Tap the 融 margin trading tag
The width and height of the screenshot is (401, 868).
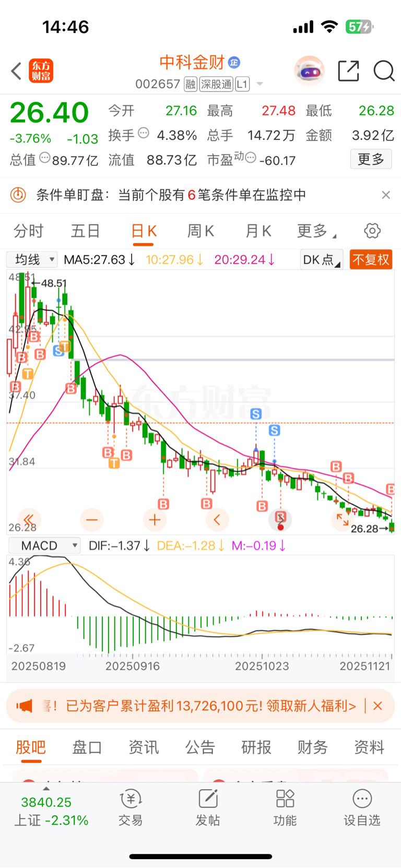[x=191, y=84]
